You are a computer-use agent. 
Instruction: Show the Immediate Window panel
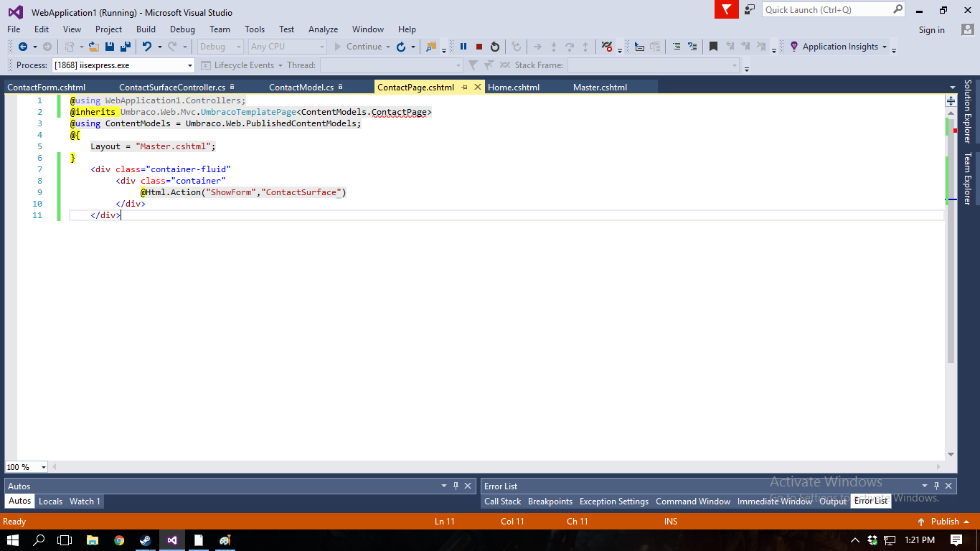tap(775, 501)
